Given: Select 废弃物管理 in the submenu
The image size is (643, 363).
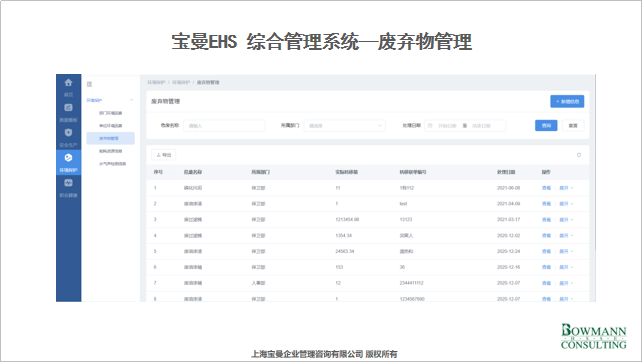Looking at the screenshot, I should pos(110,139).
